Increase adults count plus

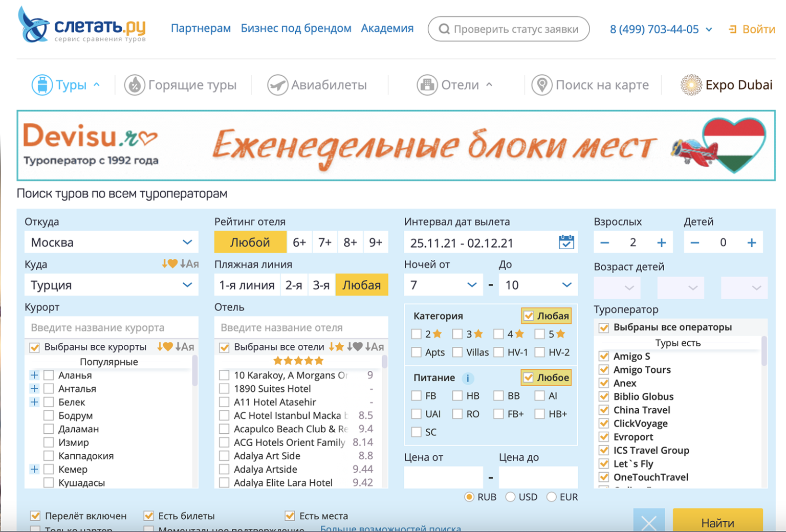[x=661, y=242]
